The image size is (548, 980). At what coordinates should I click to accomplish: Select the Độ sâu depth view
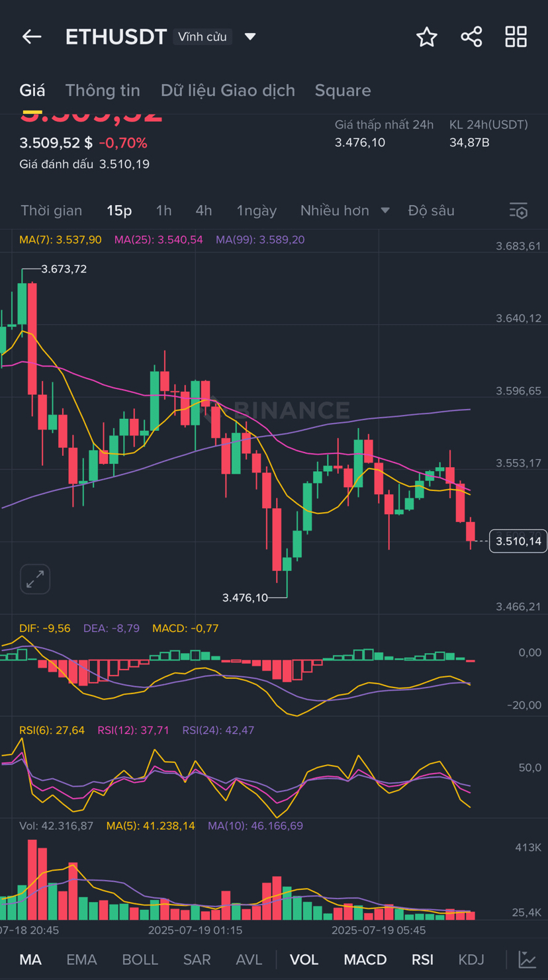click(x=432, y=210)
